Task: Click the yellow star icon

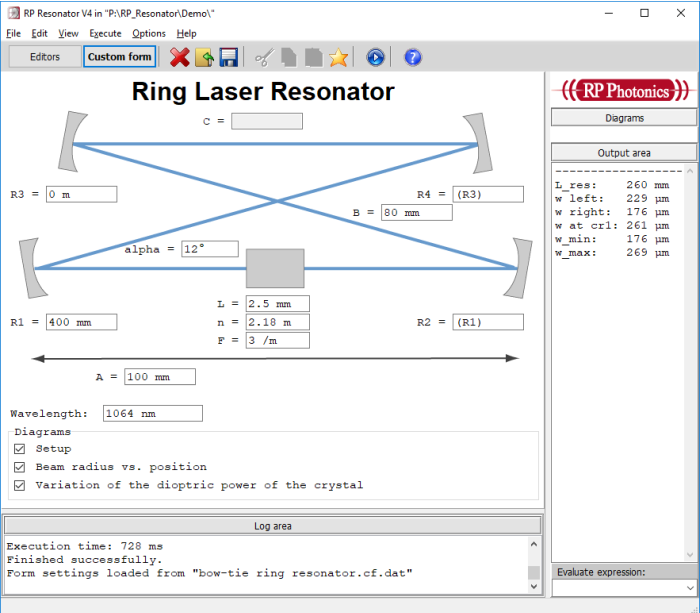Action: [x=338, y=57]
